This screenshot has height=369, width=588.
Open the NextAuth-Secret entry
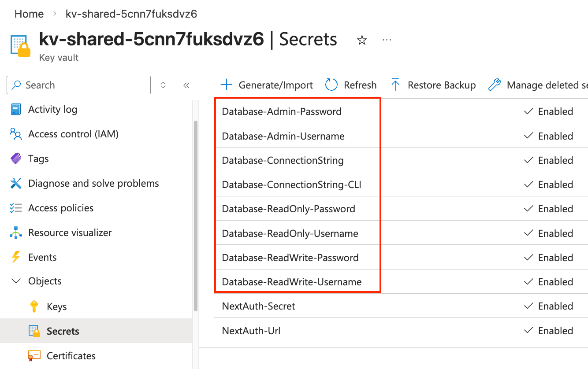click(x=259, y=306)
